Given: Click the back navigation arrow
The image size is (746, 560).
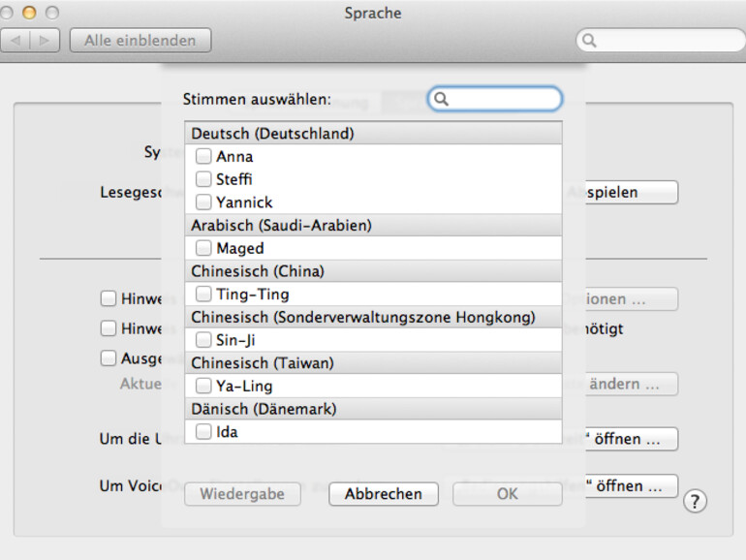Looking at the screenshot, I should (x=17, y=41).
